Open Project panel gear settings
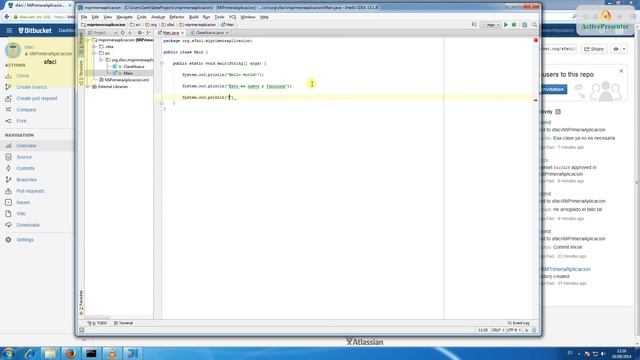Screen dimensions: 640x360 [x=140, y=33]
